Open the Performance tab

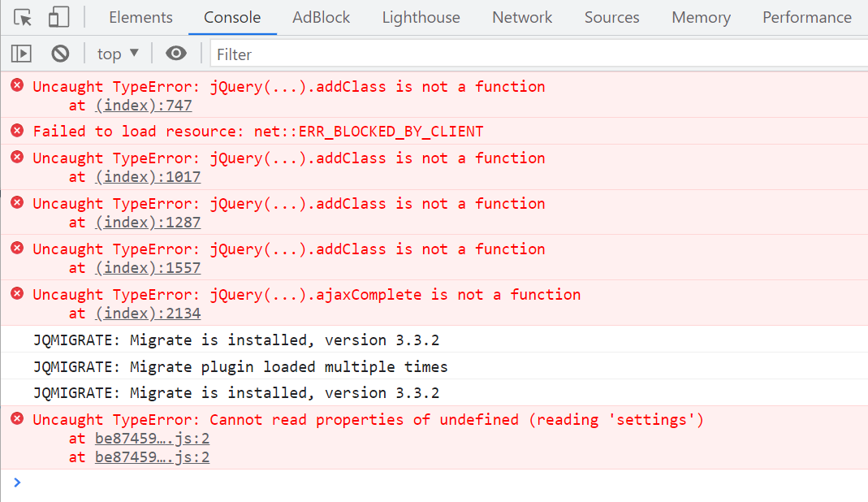pyautogui.click(x=806, y=17)
